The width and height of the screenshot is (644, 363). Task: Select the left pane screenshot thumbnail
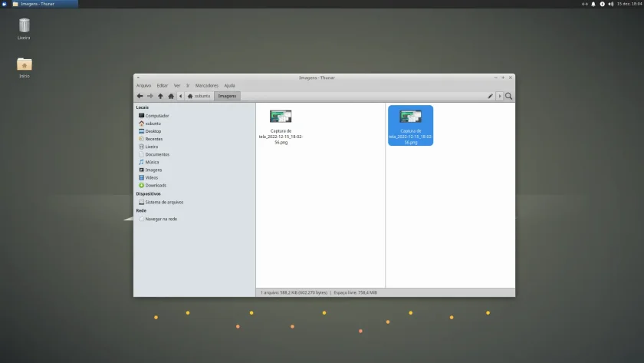[x=281, y=117]
